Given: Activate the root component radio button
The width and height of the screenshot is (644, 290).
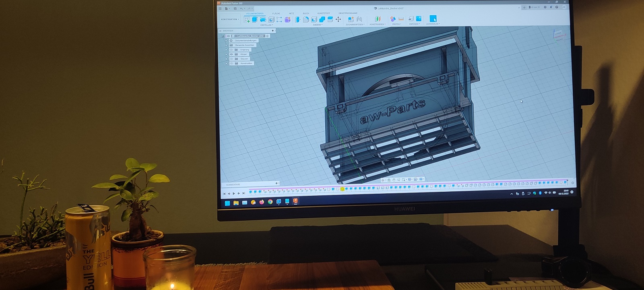Looking at the screenshot, I should pos(267,36).
